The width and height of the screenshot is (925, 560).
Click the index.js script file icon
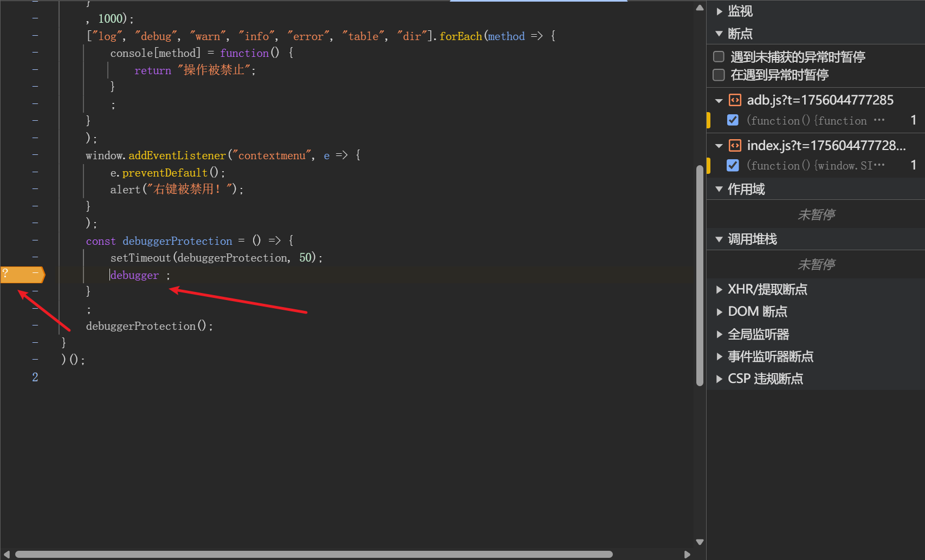click(x=735, y=146)
